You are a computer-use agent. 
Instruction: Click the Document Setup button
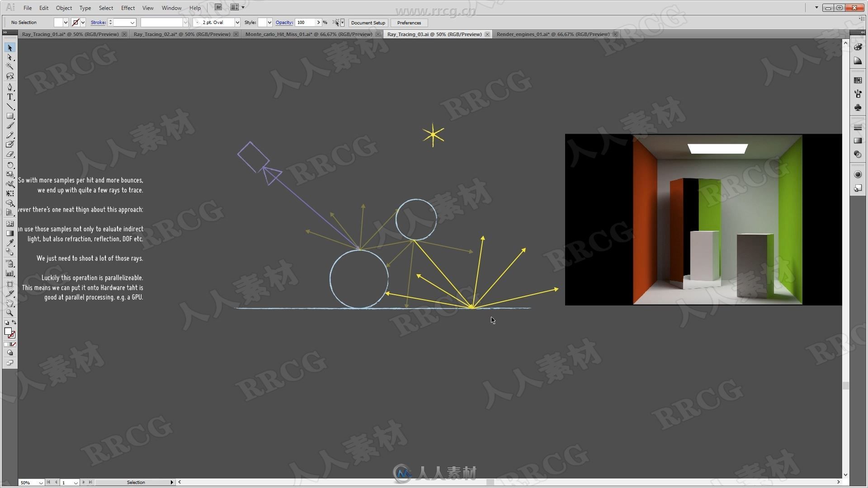tap(368, 23)
